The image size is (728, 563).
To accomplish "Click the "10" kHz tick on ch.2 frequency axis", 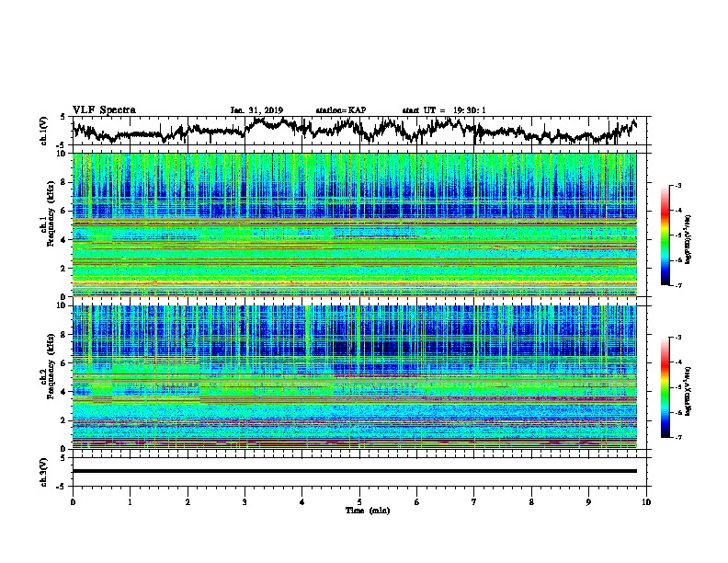I will click(62, 305).
